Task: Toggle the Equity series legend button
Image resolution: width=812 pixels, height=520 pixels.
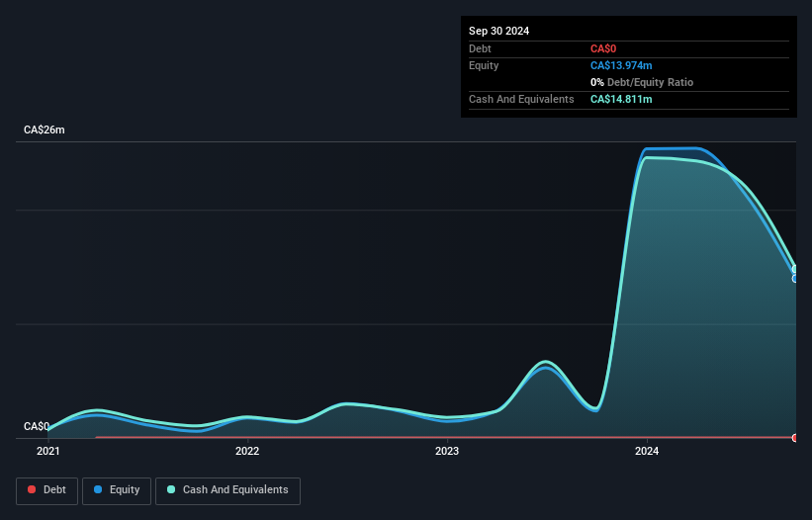Action: pos(117,490)
